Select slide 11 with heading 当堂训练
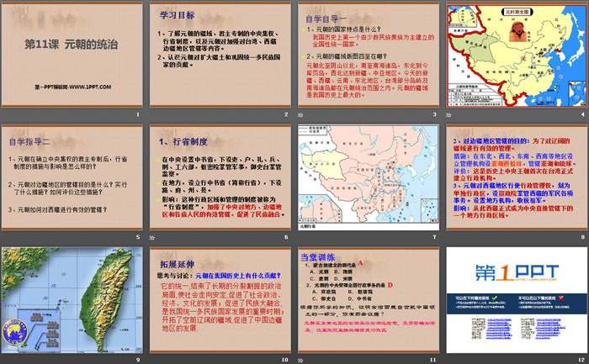This screenshot has height=364, width=589. point(369,300)
